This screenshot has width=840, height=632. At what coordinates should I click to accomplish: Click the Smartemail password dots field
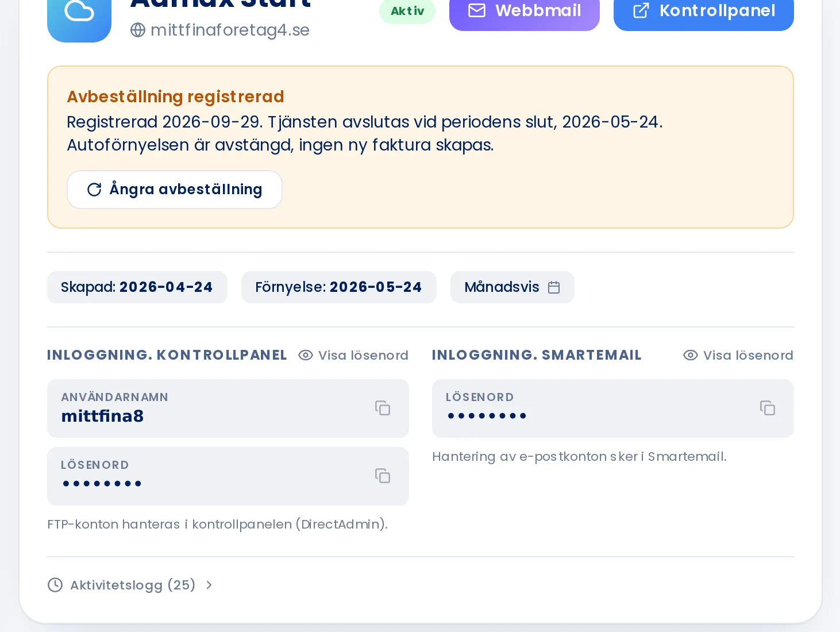(613, 409)
